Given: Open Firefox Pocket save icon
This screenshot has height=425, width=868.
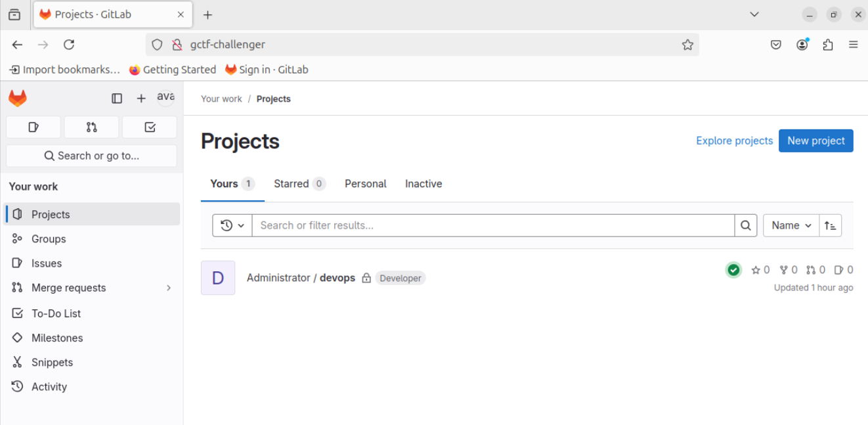Looking at the screenshot, I should point(776,45).
